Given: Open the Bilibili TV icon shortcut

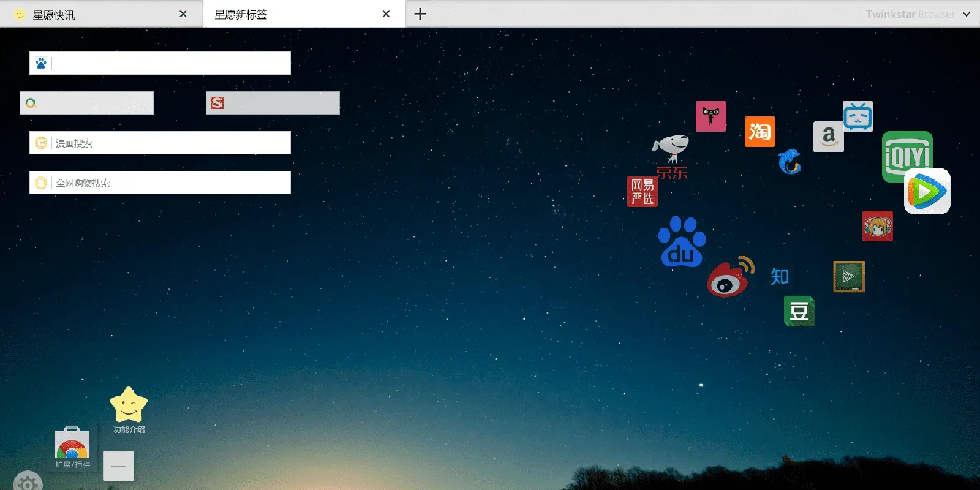Looking at the screenshot, I should click(x=858, y=116).
